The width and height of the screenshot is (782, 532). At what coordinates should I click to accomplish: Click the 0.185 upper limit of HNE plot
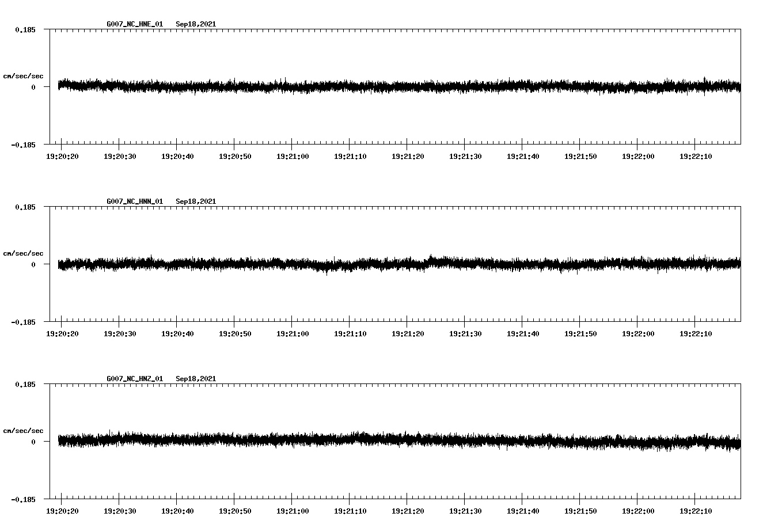tap(25, 29)
